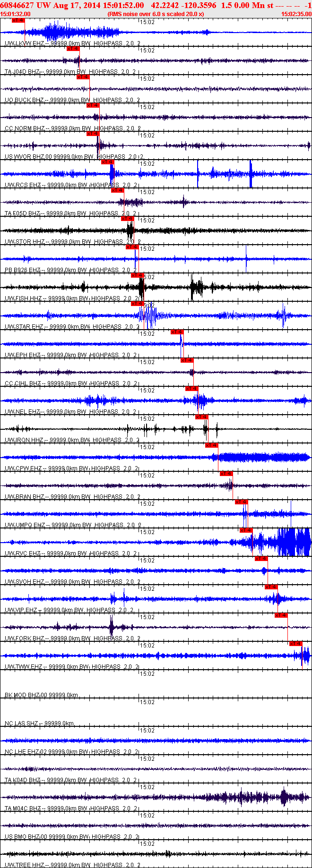Select the red pick flag on SVOH trace
Viewport: 312px width, 868px height.
(x=261, y=559)
